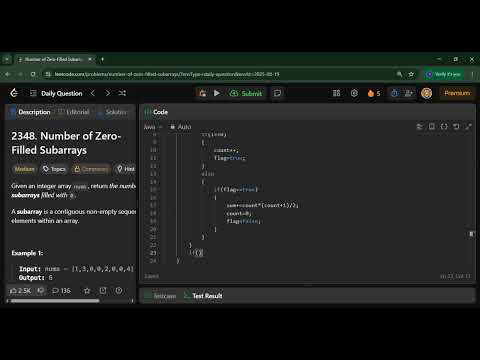Open the browser tab search dropdown

(7, 59)
